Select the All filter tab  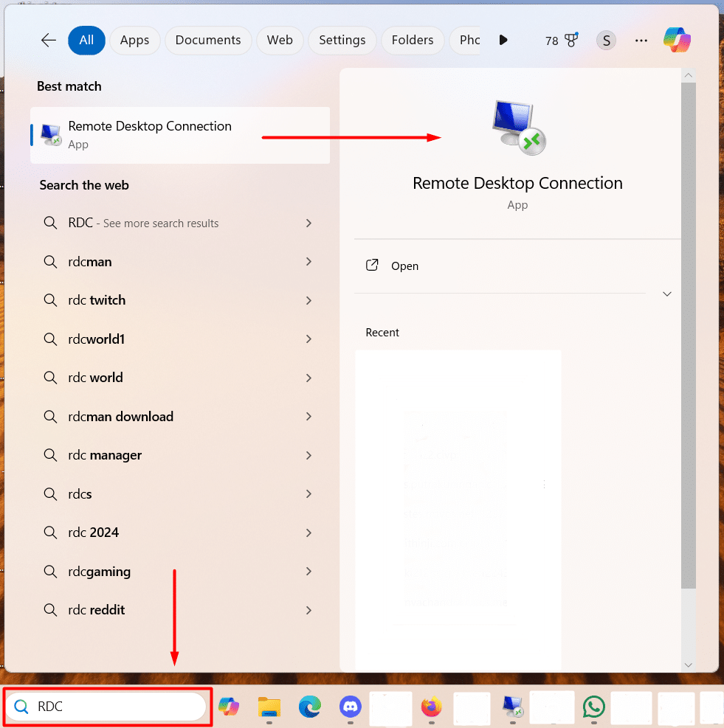coord(86,41)
